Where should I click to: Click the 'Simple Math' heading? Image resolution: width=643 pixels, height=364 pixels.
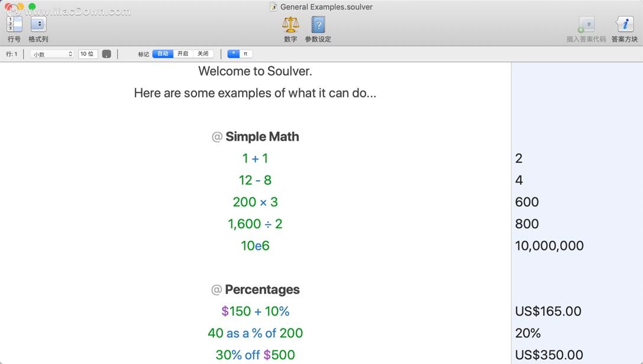tap(262, 136)
